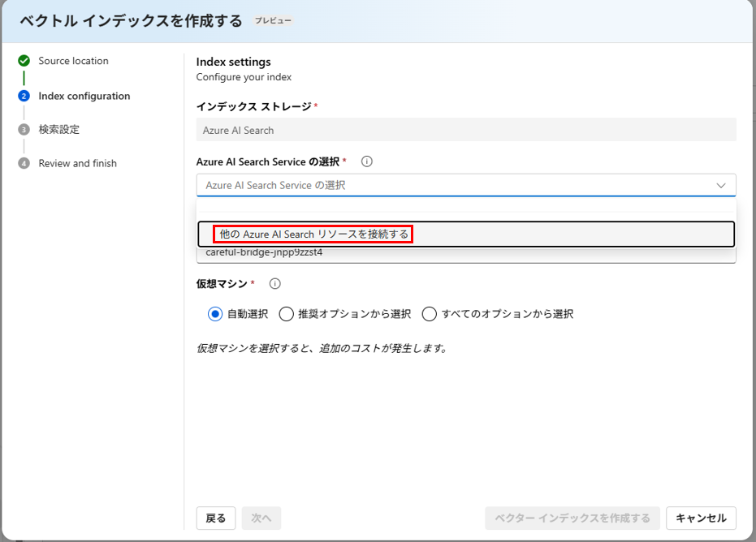Image resolution: width=756 pixels, height=542 pixels.
Task: Click the キャンセル button
Action: coord(701,518)
